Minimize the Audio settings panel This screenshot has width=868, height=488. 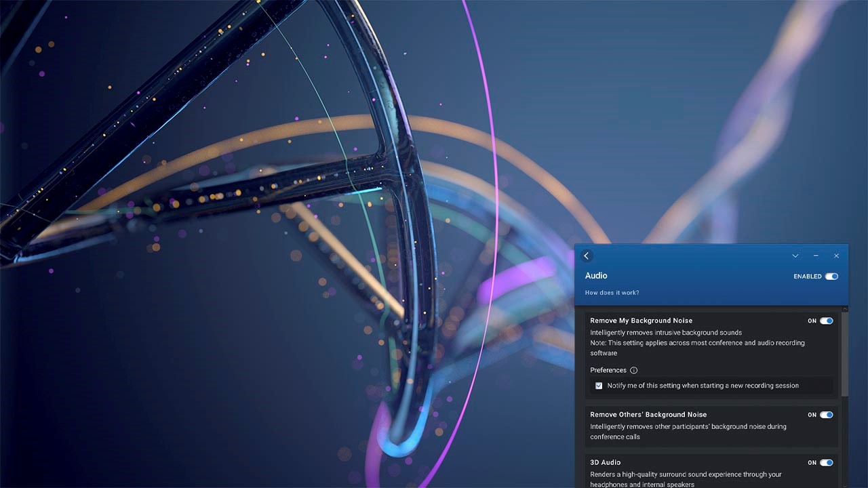coord(816,256)
